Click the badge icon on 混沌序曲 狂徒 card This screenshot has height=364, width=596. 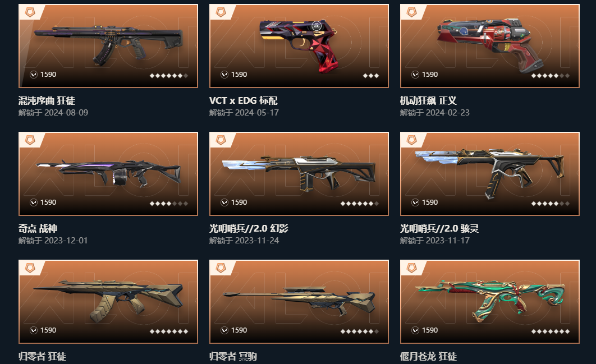click(x=30, y=12)
